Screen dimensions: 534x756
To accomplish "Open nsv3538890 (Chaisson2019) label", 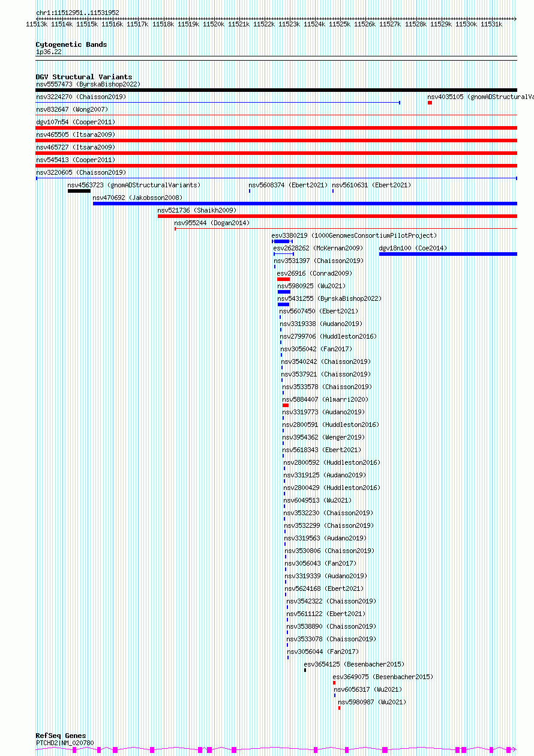I will [x=331, y=626].
